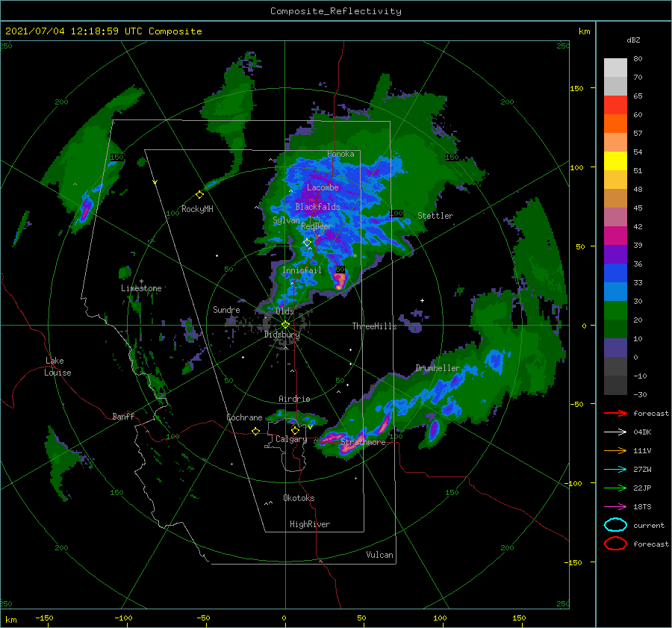Click the Limestone label

(x=141, y=288)
